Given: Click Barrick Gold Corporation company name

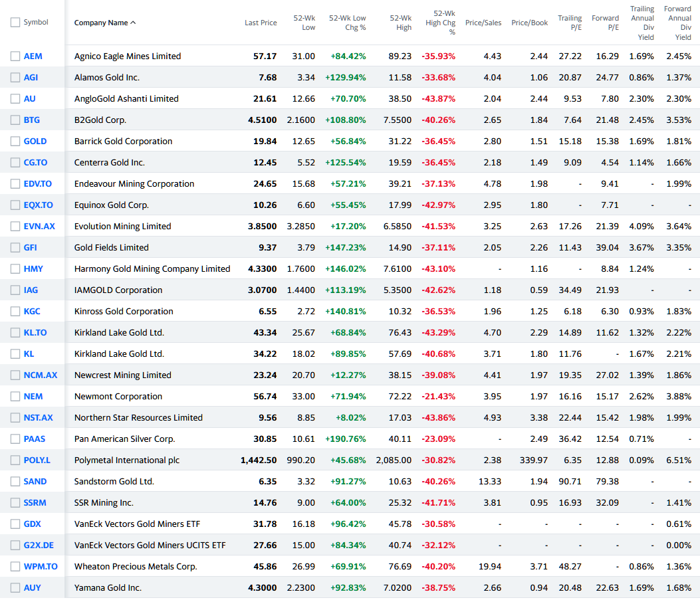Looking at the screenshot, I should click(123, 142).
